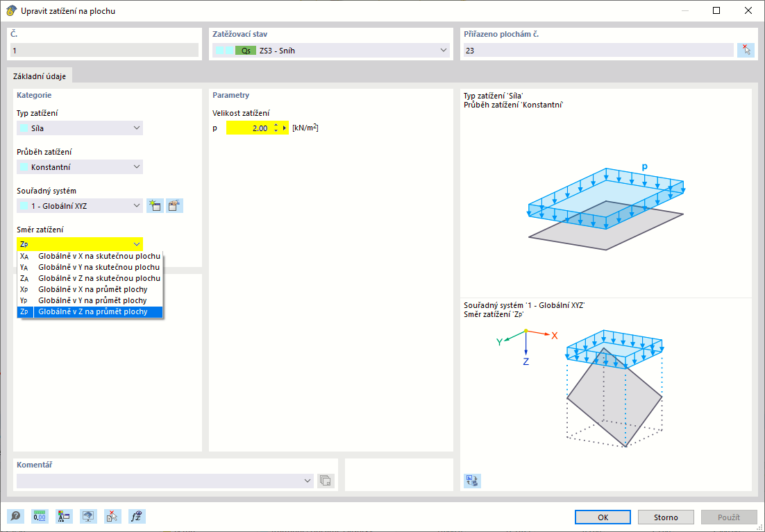This screenshot has height=532, width=765.
Task: Click the new coordinate system icon
Action: (x=155, y=206)
